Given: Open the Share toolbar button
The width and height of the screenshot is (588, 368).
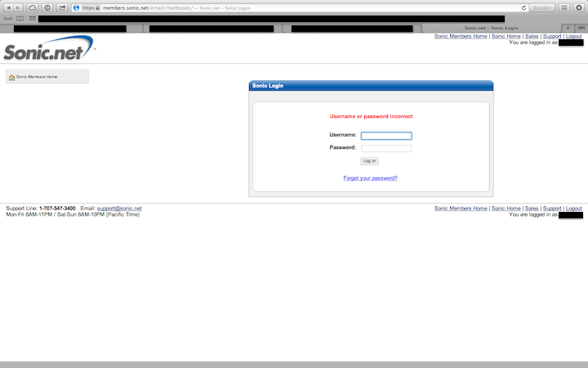Looking at the screenshot, I should coord(62,7).
